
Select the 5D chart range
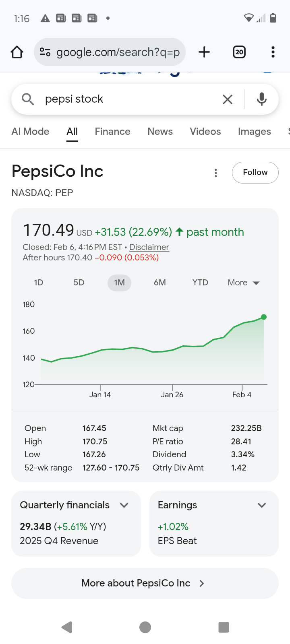(x=79, y=283)
